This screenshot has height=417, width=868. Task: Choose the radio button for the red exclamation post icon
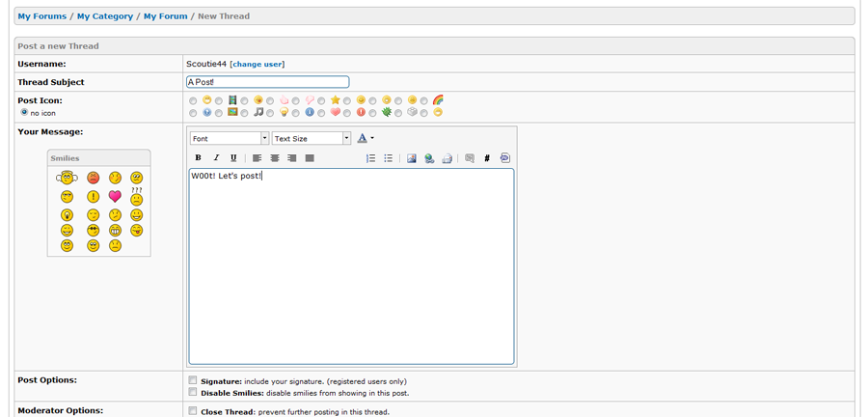[x=346, y=113]
